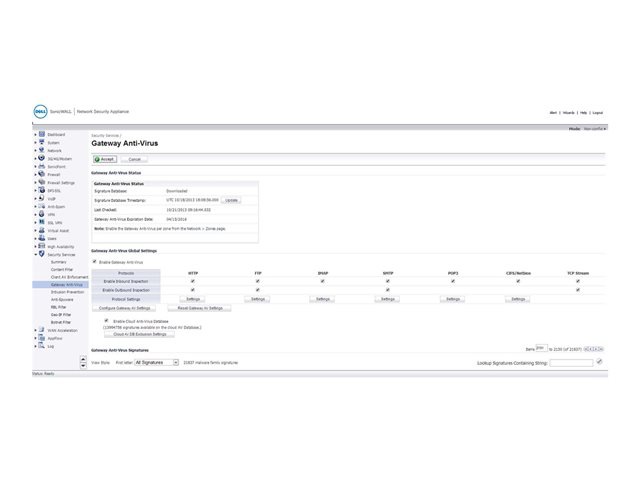The image size is (640, 480).
Task: Collapse the Security Services tree arrow
Action: click(36, 255)
